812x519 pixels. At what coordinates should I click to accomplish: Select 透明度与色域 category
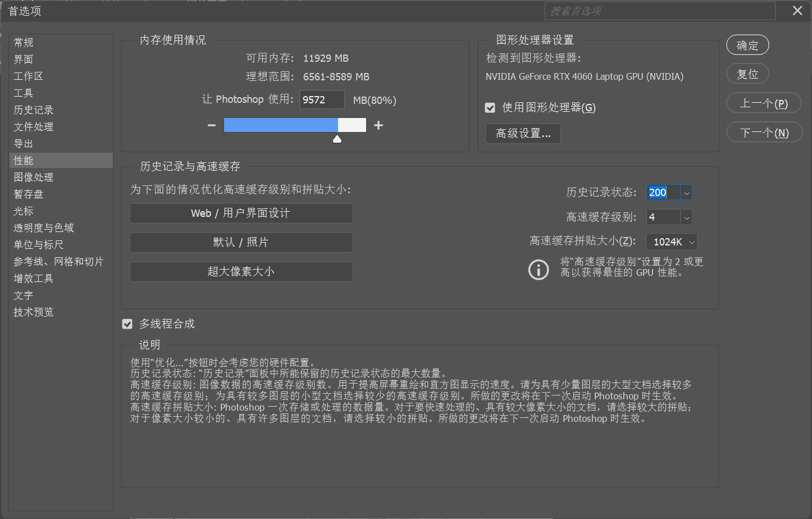coord(61,228)
